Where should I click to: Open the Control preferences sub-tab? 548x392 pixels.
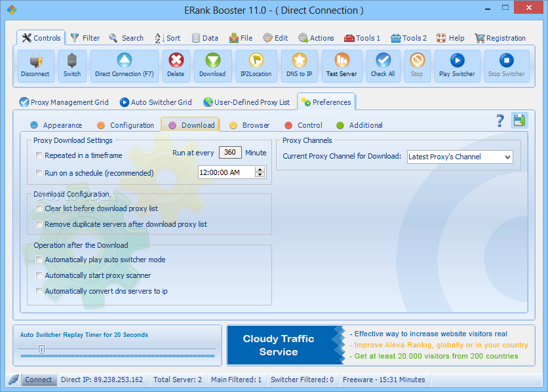(x=303, y=125)
